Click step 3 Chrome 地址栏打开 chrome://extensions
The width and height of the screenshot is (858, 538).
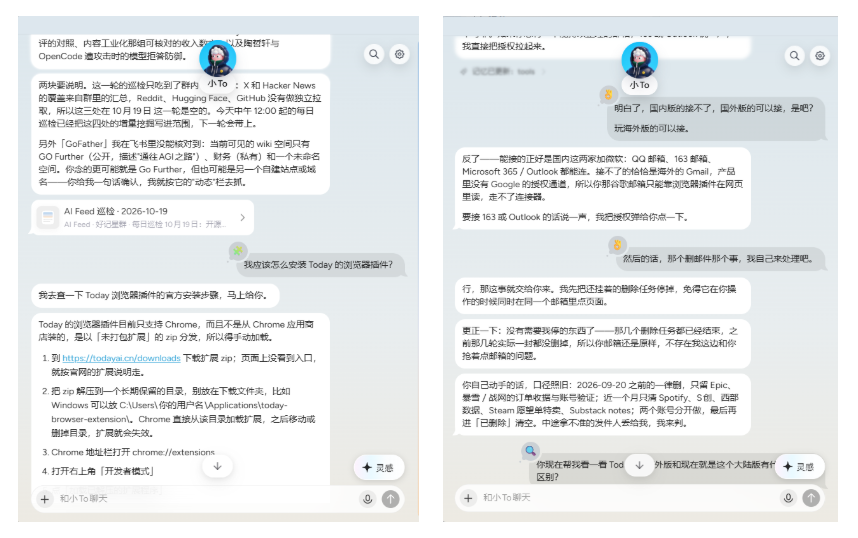[133, 452]
